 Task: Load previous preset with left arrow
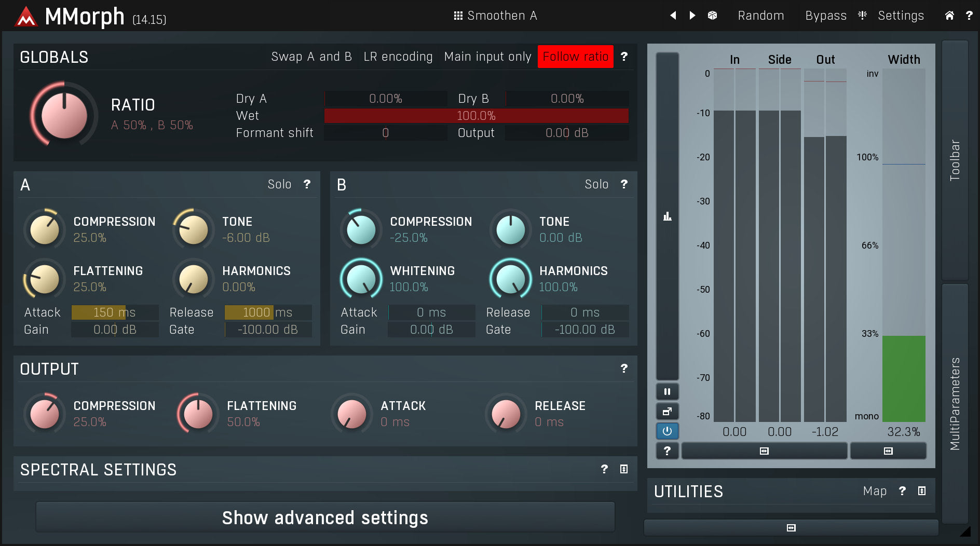(x=673, y=16)
